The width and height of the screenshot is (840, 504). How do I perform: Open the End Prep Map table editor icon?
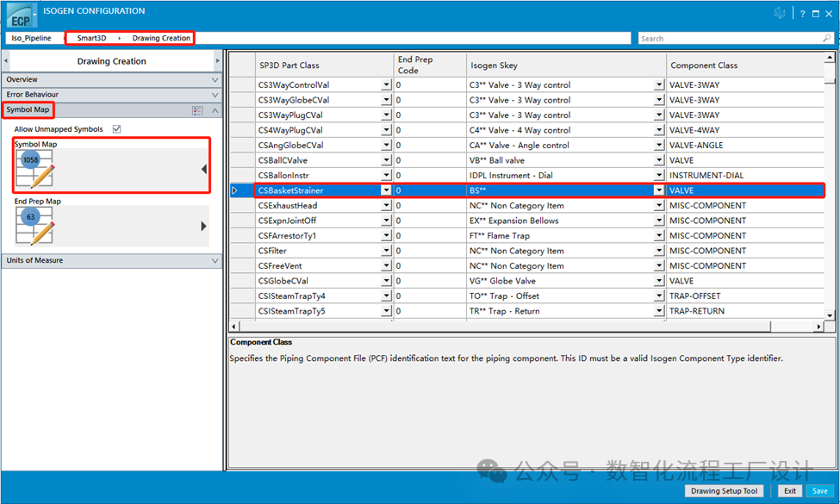click(34, 226)
